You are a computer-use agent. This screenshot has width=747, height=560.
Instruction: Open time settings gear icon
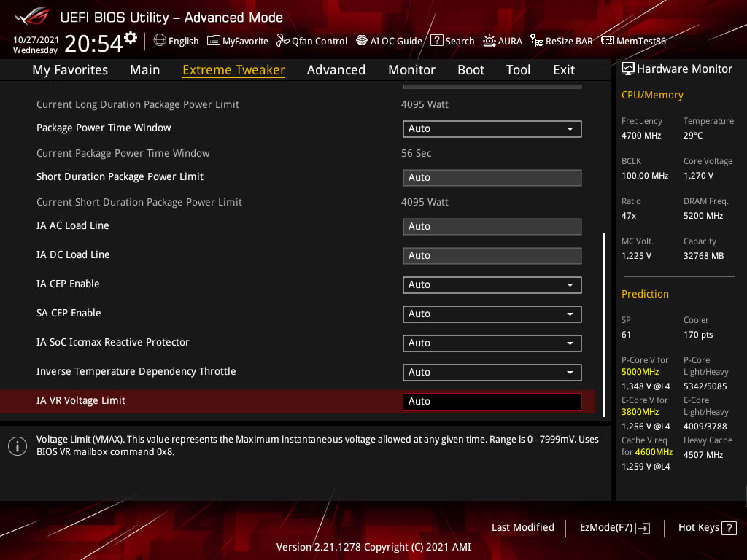point(131,38)
